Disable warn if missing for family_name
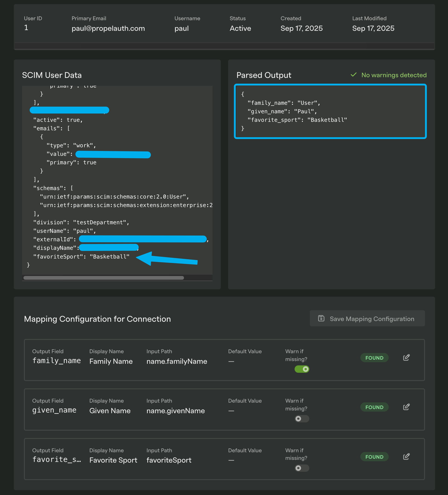This screenshot has height=495, width=448. [x=302, y=369]
